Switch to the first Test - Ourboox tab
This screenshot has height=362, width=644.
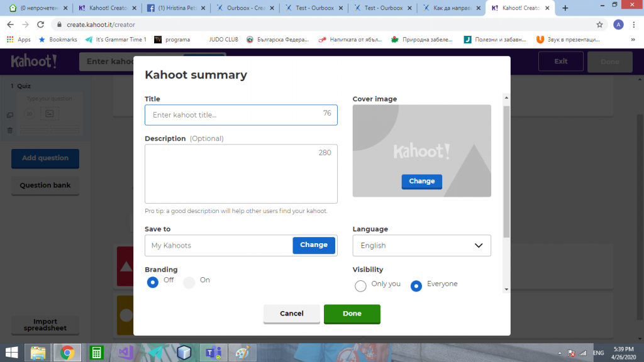click(314, 8)
